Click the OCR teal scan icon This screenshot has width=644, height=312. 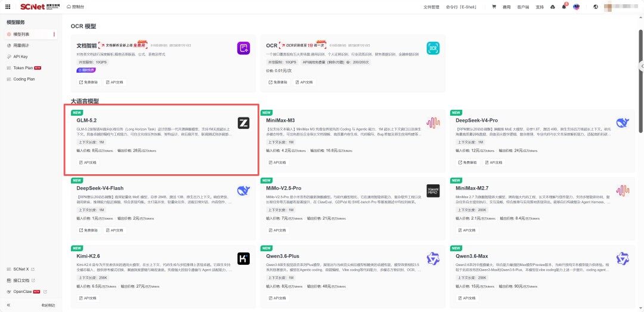click(x=433, y=48)
